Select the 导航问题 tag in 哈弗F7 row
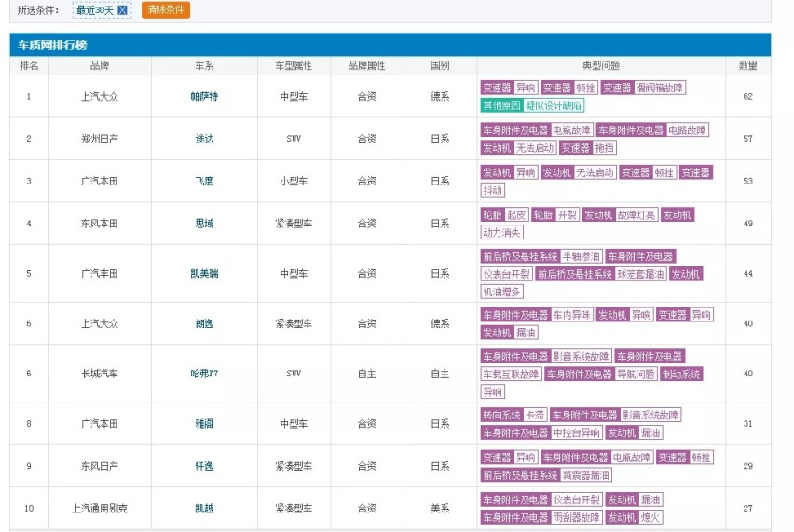This screenshot has height=532, width=794. 636,375
